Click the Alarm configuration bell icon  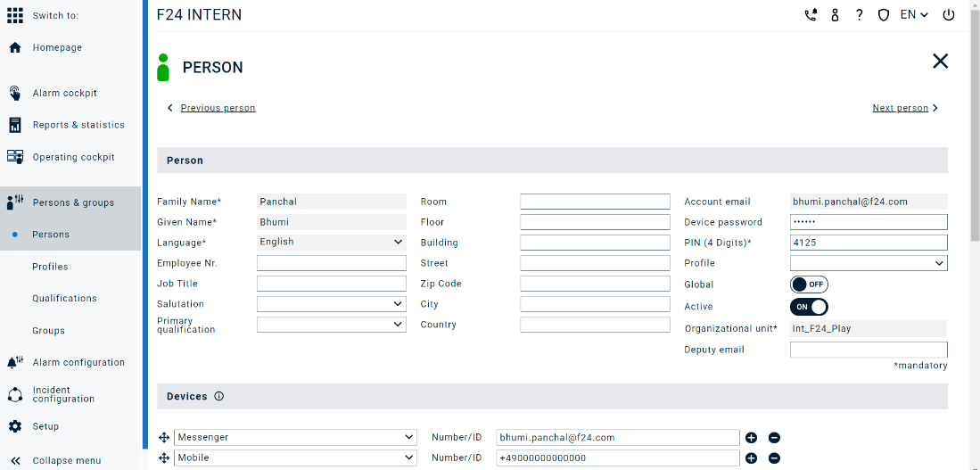click(x=15, y=362)
